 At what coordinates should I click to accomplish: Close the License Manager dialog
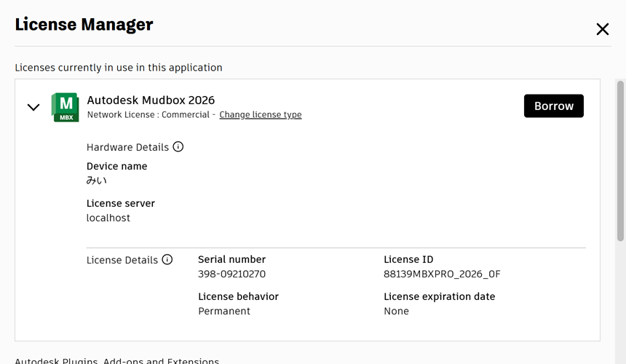coord(603,29)
